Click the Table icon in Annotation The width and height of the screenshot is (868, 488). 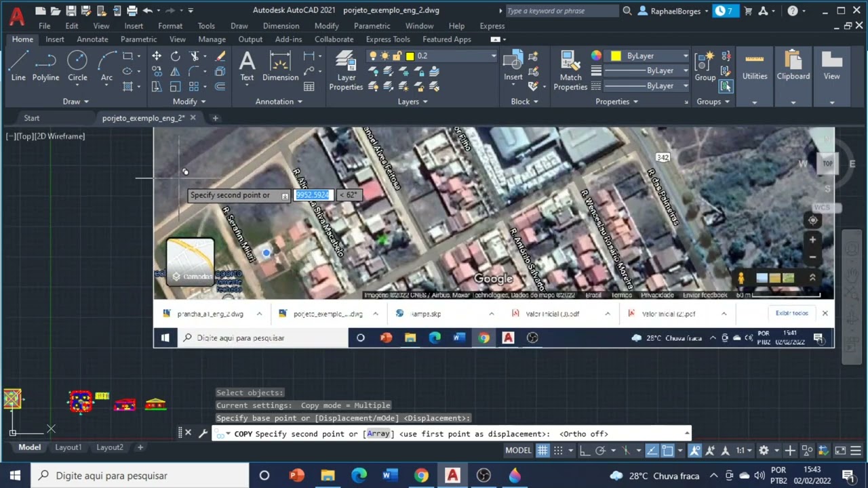309,86
